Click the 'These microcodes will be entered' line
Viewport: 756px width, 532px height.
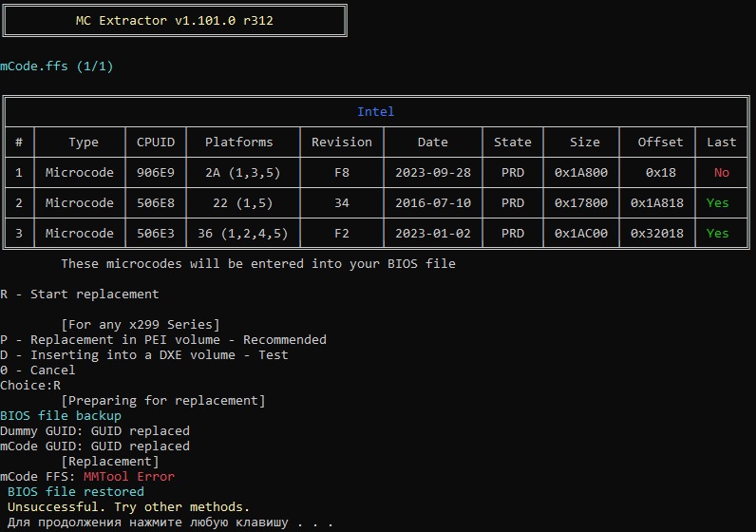point(258,264)
